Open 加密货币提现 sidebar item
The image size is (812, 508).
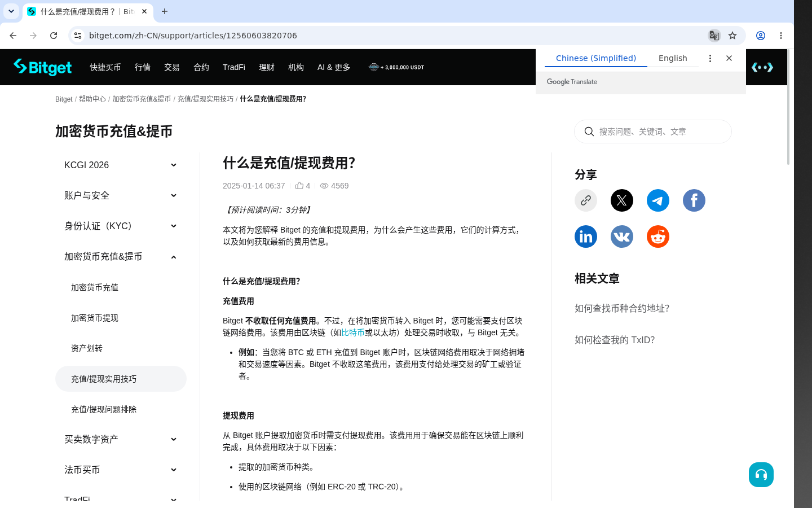coord(121,318)
